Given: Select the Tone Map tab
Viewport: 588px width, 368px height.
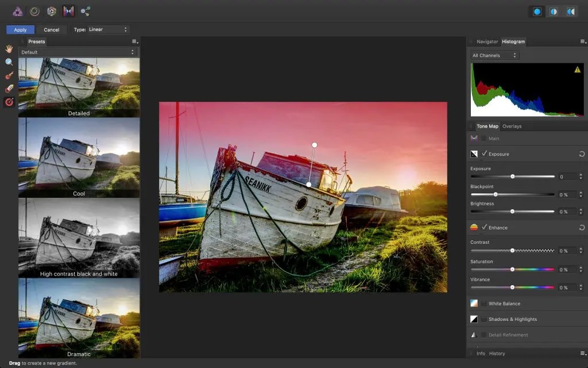Looking at the screenshot, I should (x=488, y=126).
